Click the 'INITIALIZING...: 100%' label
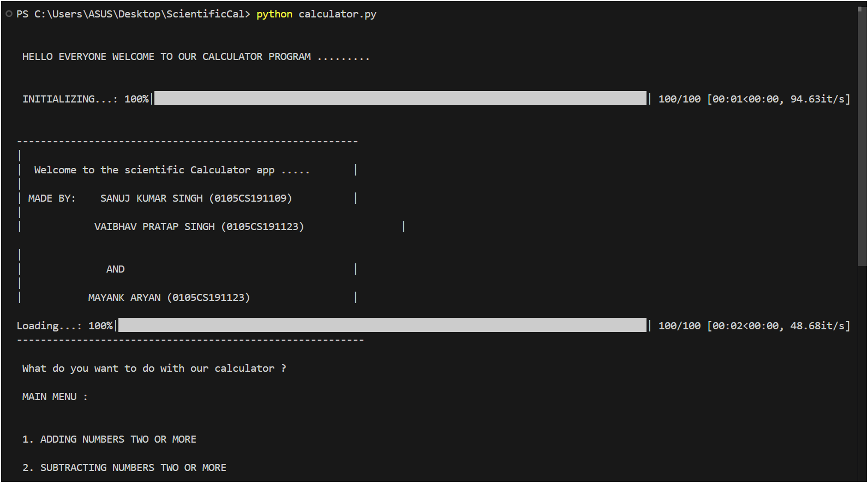868x483 pixels. (86, 99)
